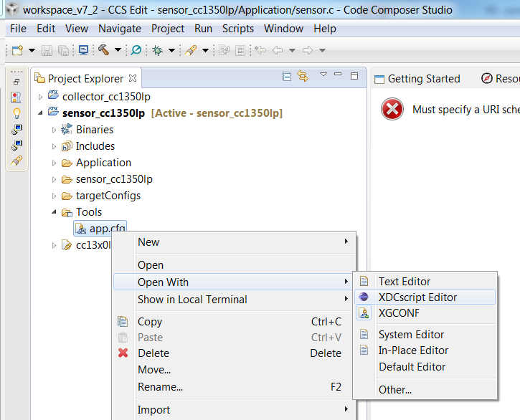
Task: Click the red person icon in left sidebar
Action: pyautogui.click(x=16, y=97)
